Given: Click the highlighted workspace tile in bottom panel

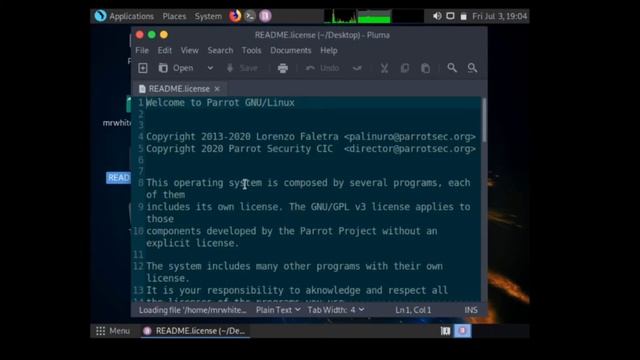Looking at the screenshot, I should [x=462, y=331].
